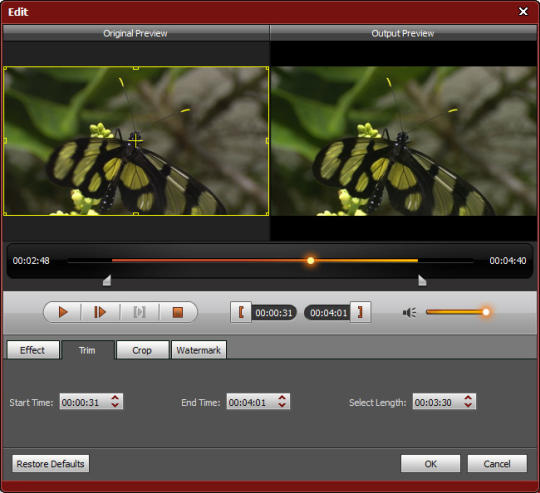Switch to the Trim tab
540x493 pixels.
pyautogui.click(x=87, y=350)
